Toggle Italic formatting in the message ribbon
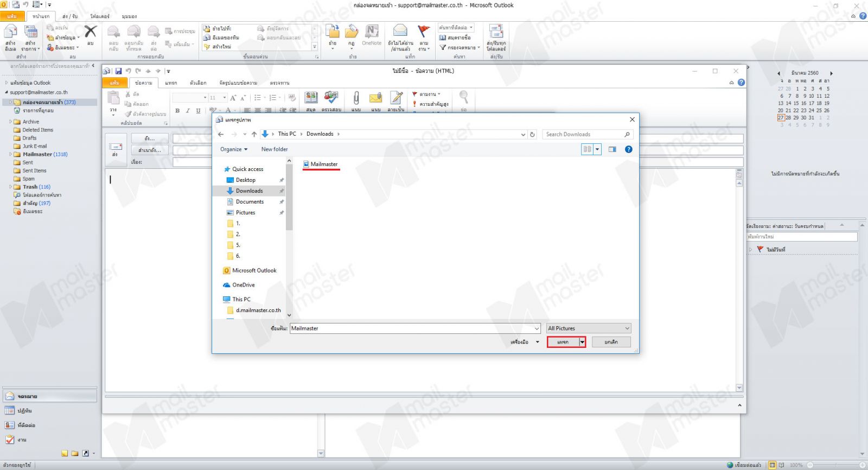 (188, 111)
